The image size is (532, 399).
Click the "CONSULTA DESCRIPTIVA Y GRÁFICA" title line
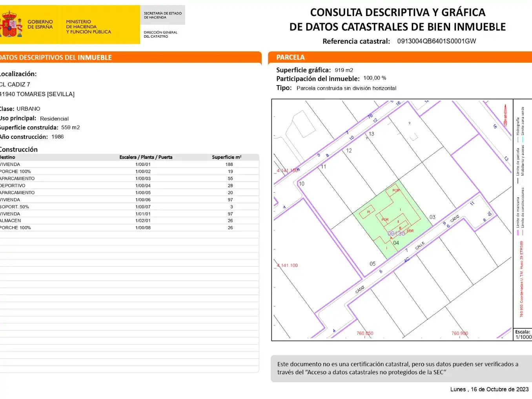(398, 13)
